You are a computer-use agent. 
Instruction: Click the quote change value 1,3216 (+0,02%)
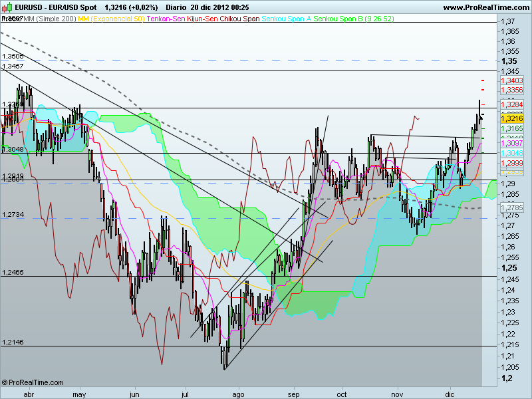(131, 6)
